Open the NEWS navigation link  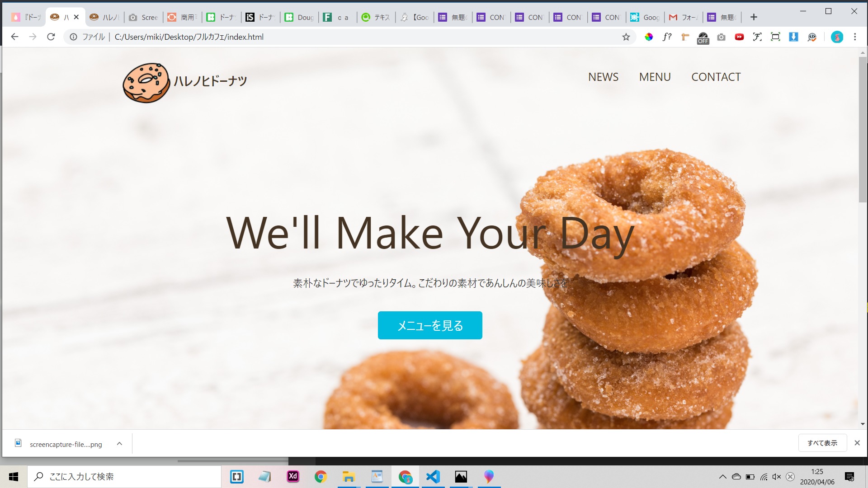tap(603, 77)
